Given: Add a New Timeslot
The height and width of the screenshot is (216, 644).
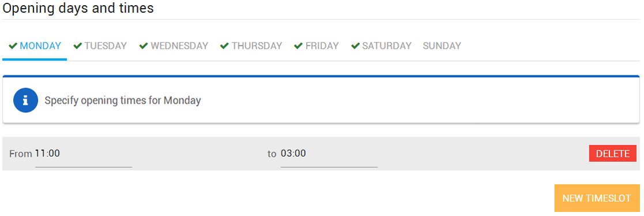Looking at the screenshot, I should click(x=597, y=198).
